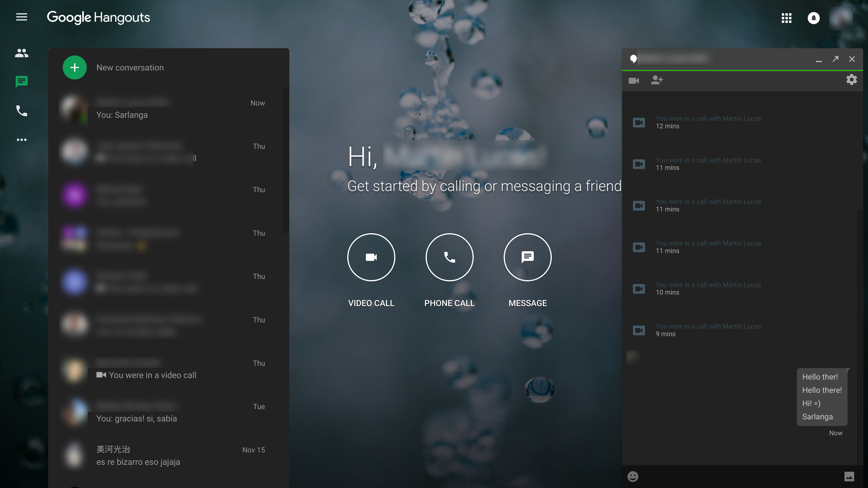Expand the navigation drawer with the hamburger menu
This screenshot has width=868, height=488.
tap(22, 17)
